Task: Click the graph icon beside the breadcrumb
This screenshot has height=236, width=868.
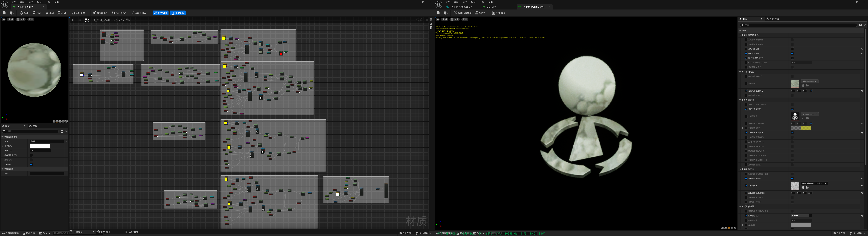Action: (x=87, y=20)
